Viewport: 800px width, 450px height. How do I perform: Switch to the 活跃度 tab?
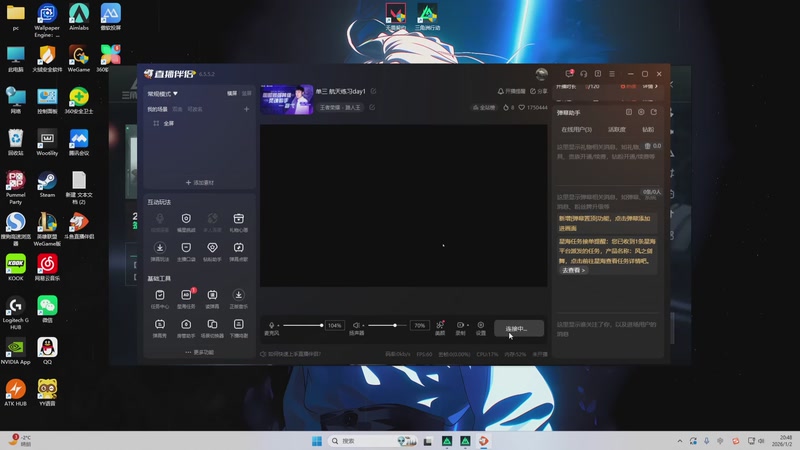click(x=617, y=130)
